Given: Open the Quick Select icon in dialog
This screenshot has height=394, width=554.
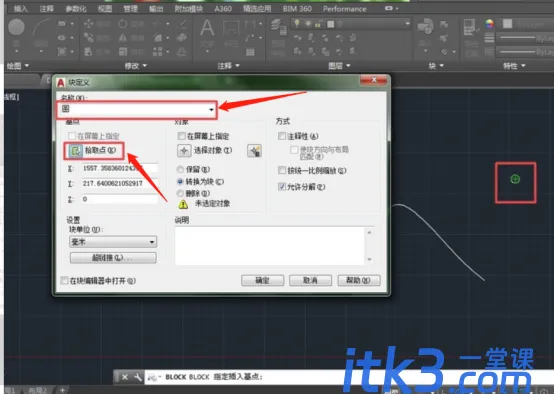Looking at the screenshot, I should pyautogui.click(x=254, y=151).
